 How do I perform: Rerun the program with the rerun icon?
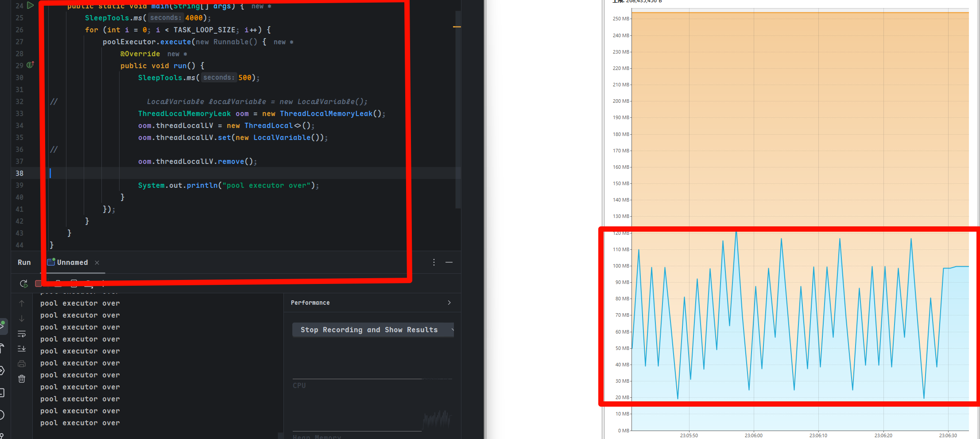pos(24,284)
